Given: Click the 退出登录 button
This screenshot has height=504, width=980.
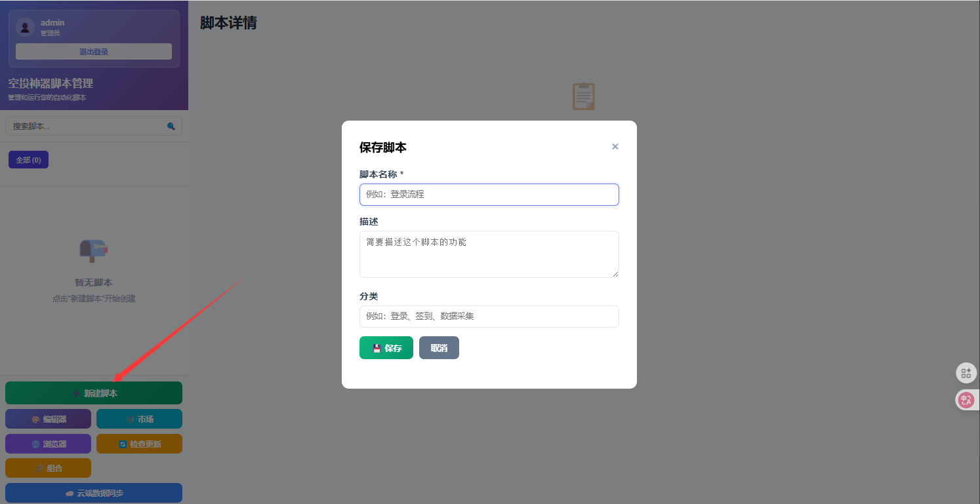Looking at the screenshot, I should tap(93, 51).
